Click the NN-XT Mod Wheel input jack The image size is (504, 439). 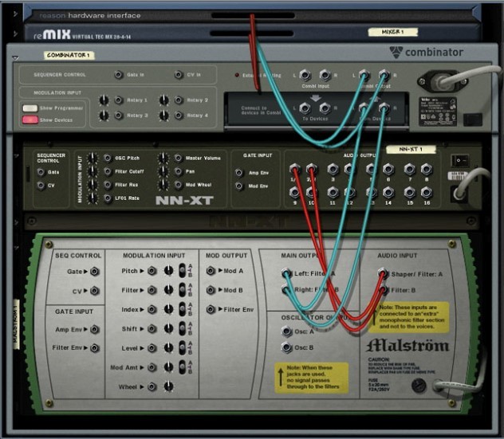click(x=179, y=185)
